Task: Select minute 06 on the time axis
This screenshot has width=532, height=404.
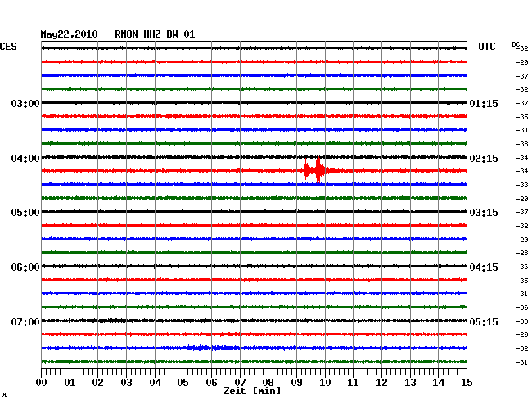Action: (x=211, y=382)
